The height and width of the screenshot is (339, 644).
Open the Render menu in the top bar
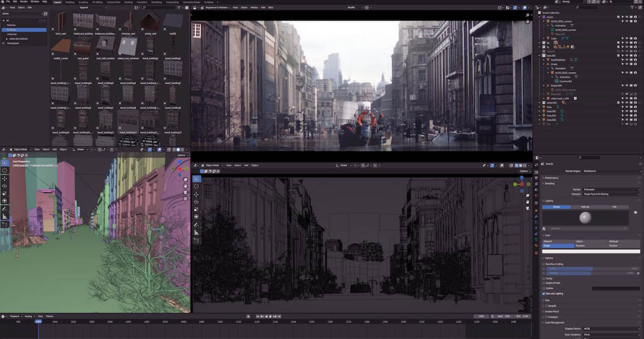(x=24, y=2)
